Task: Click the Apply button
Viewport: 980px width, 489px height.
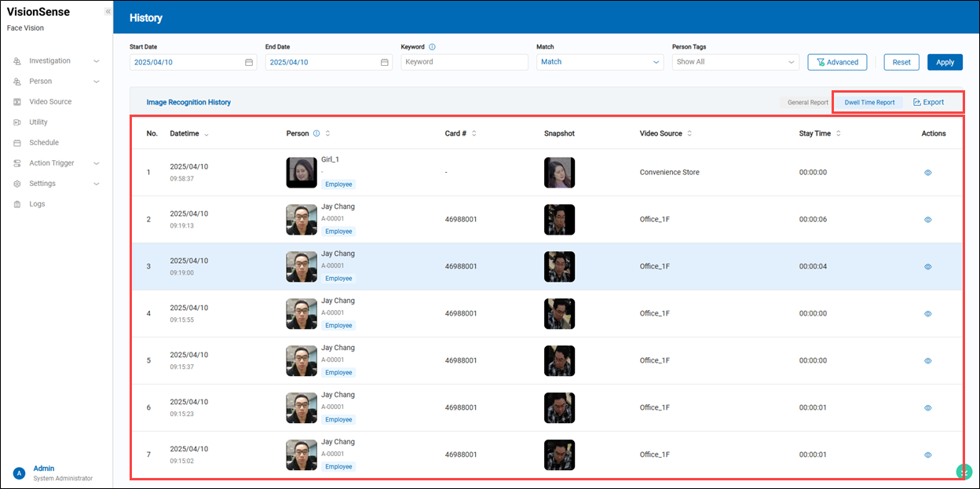Action: click(945, 62)
